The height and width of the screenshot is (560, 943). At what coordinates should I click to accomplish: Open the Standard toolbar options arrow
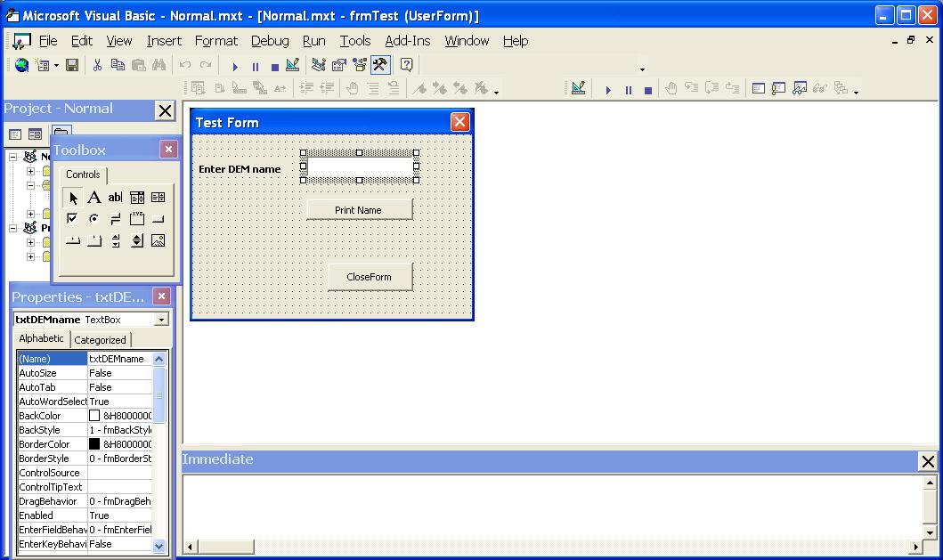[x=642, y=69]
